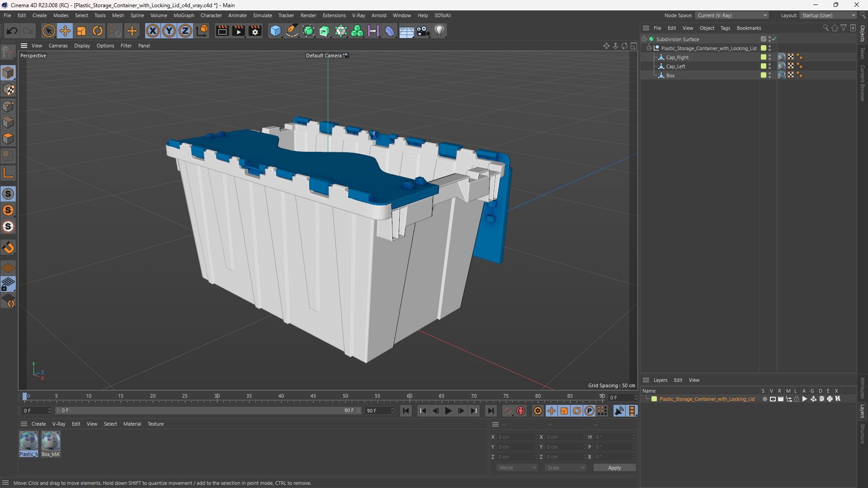Add a Cube primitive object
The height and width of the screenshot is (488, 868).
(275, 31)
